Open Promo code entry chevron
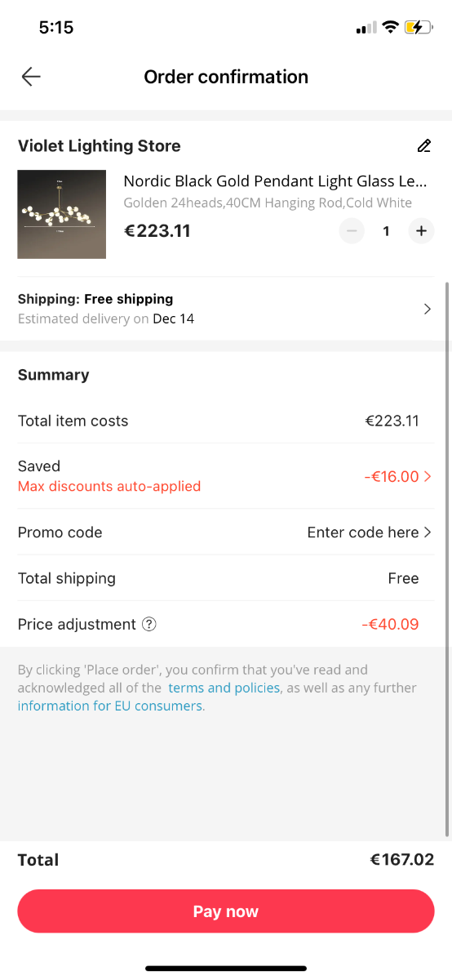Image resolution: width=452 pixels, height=980 pixels. tap(428, 532)
